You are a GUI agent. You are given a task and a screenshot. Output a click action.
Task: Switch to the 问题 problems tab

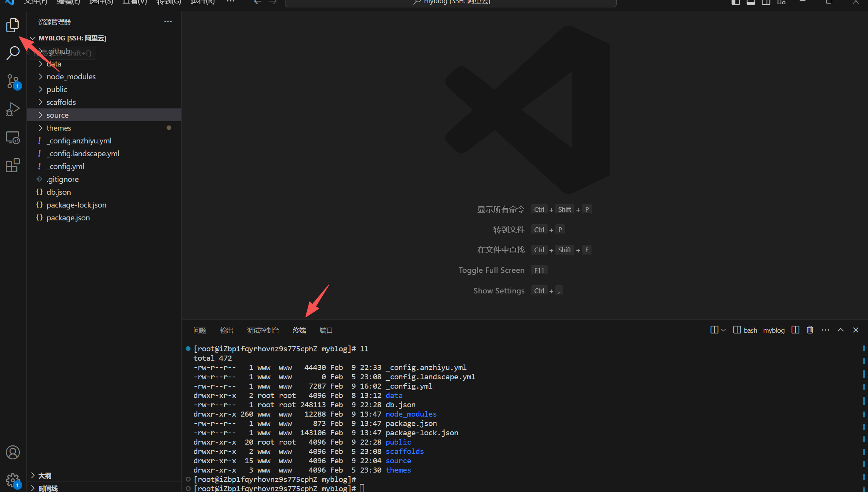200,330
